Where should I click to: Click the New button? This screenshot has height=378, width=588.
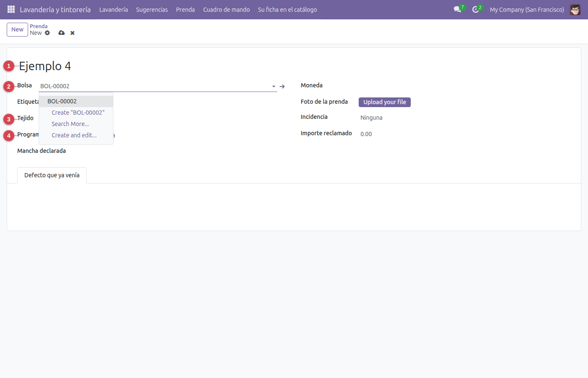point(17,29)
